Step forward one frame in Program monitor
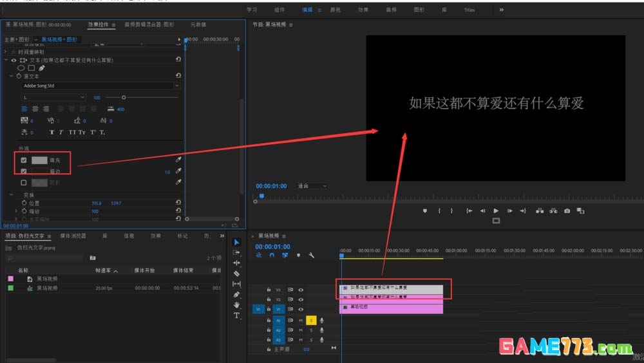 509,210
